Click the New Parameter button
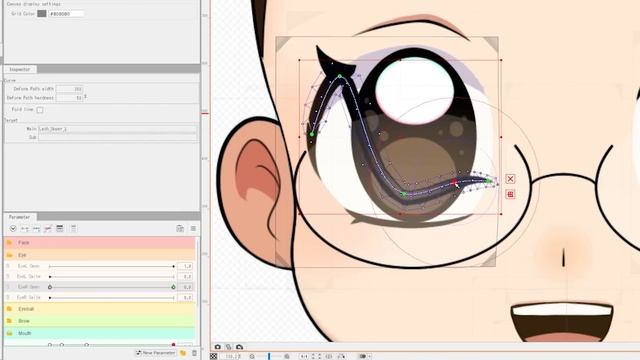Screen dimensions: 640x360 point(156,353)
